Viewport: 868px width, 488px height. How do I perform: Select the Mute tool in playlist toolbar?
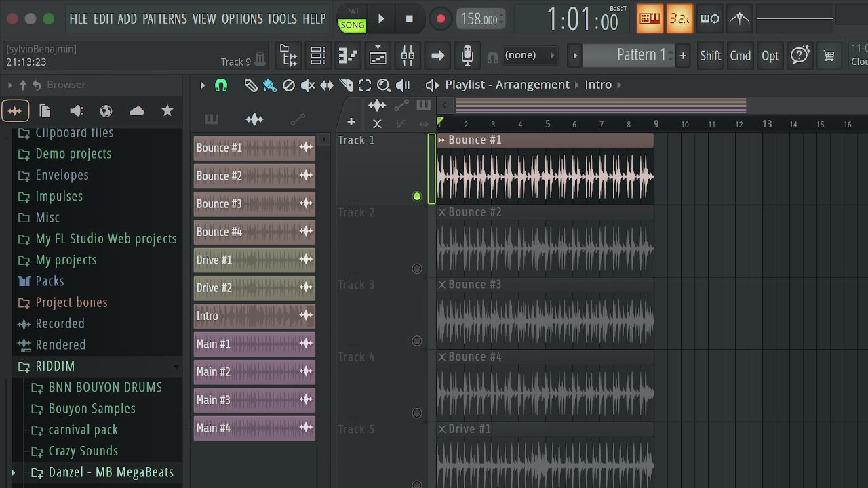(308, 85)
